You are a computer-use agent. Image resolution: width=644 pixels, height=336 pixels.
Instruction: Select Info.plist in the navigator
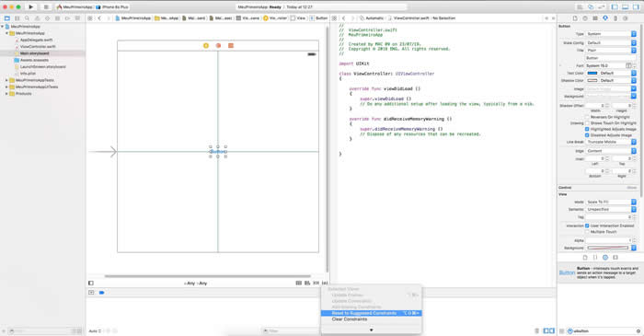pos(28,73)
